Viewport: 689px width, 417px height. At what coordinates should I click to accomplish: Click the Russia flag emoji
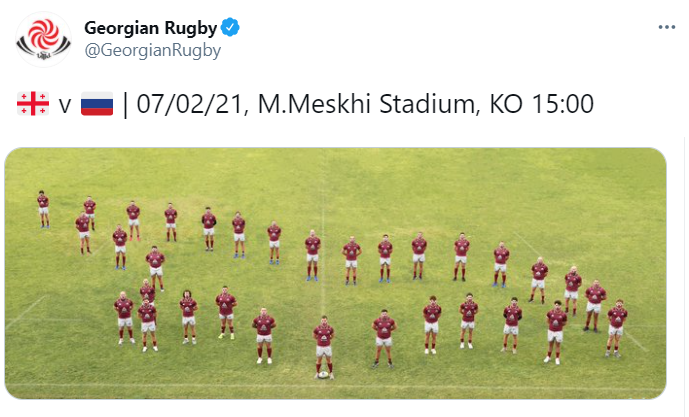coord(97,104)
